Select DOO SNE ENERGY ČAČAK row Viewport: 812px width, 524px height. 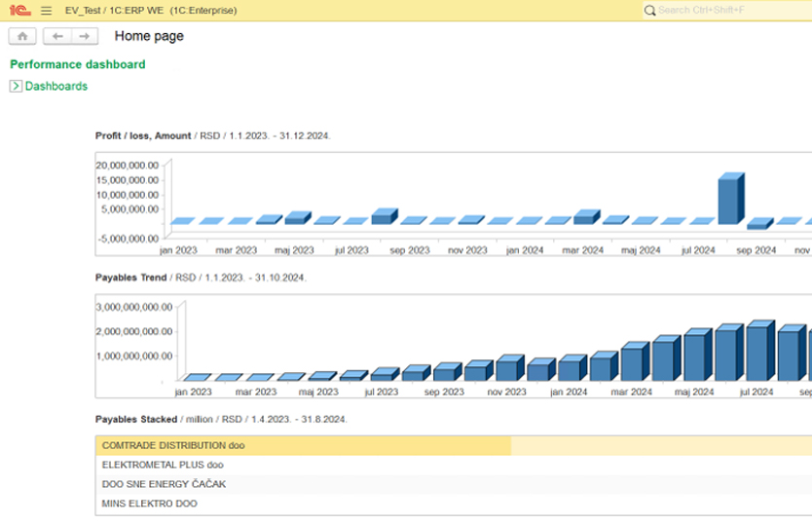coord(454,484)
